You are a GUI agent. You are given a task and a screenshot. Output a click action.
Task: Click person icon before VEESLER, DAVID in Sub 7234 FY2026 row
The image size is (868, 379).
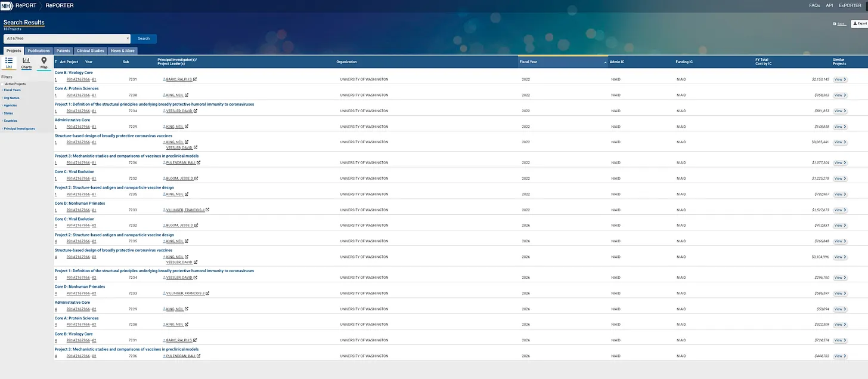click(x=164, y=278)
